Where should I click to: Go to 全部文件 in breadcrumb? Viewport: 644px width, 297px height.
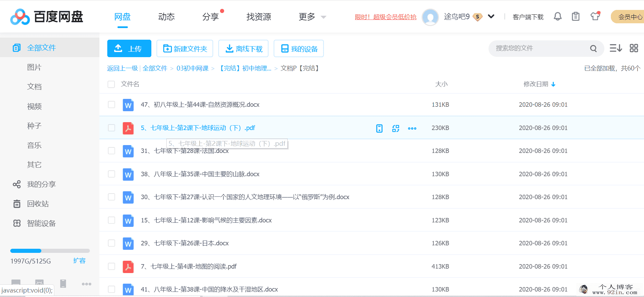point(155,68)
